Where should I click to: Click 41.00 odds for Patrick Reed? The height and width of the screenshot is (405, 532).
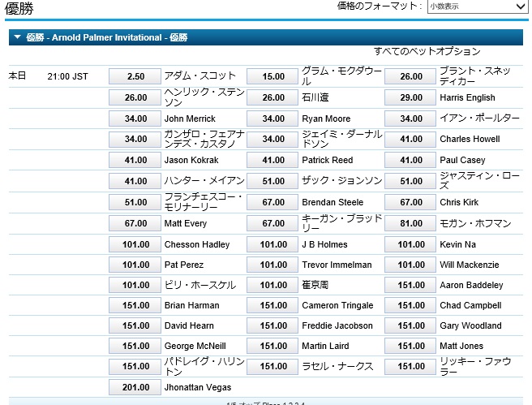(272, 160)
